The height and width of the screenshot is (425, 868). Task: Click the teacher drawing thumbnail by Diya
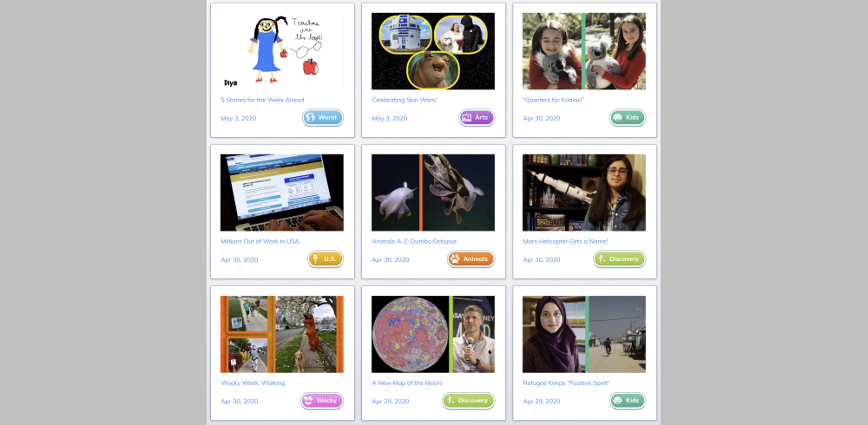pos(282,51)
